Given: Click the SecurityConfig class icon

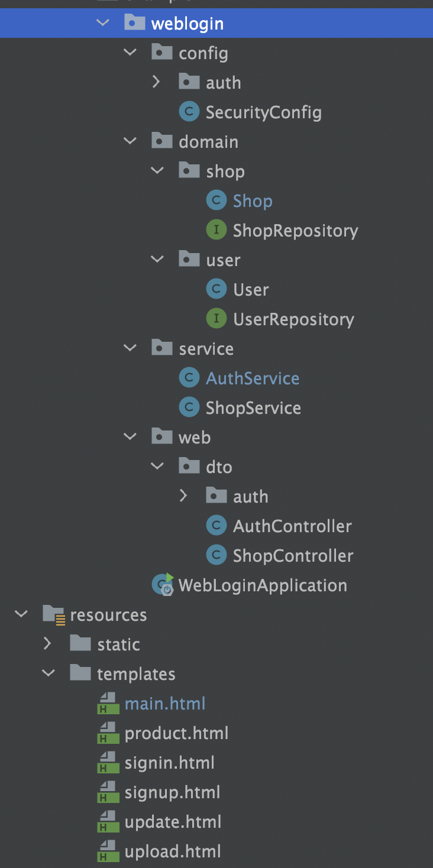Looking at the screenshot, I should [x=189, y=112].
